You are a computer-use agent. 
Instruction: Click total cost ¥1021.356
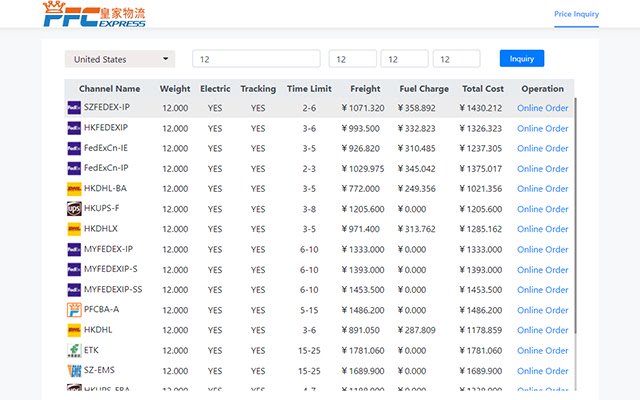[481, 189]
